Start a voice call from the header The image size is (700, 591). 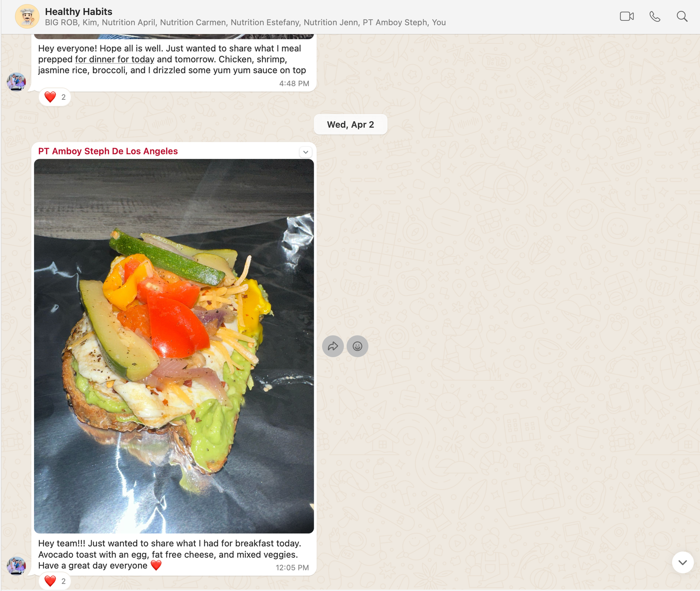(x=654, y=17)
